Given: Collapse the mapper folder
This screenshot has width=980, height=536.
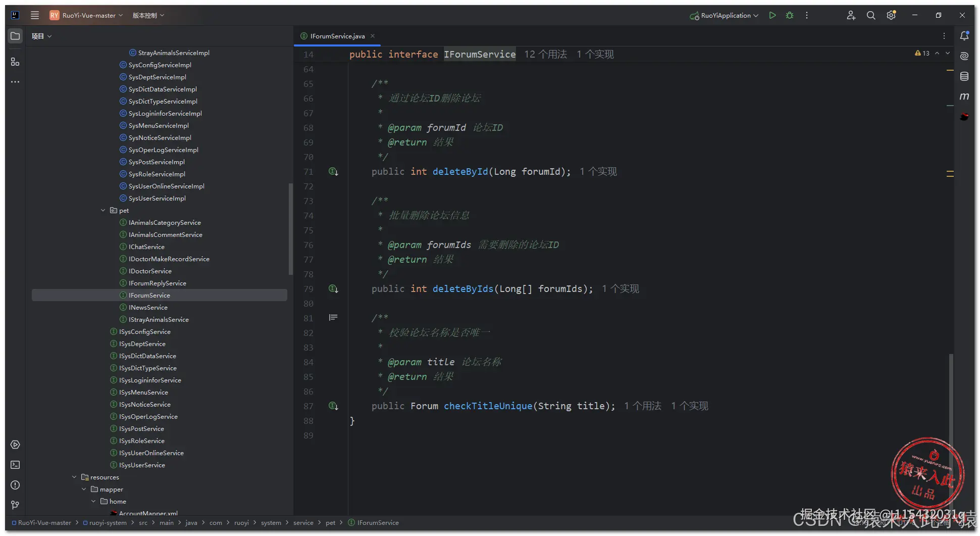Looking at the screenshot, I should 84,489.
